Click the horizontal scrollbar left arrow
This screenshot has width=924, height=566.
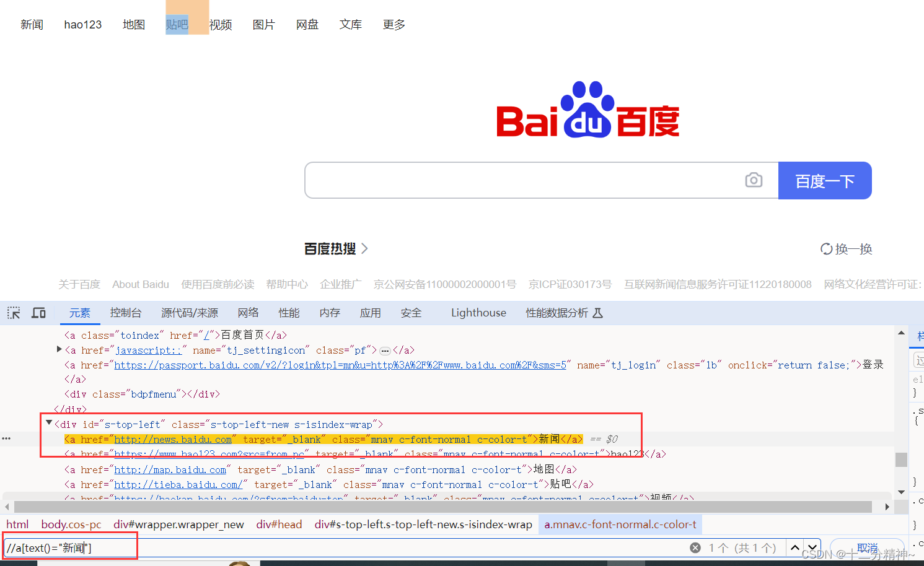click(x=7, y=507)
